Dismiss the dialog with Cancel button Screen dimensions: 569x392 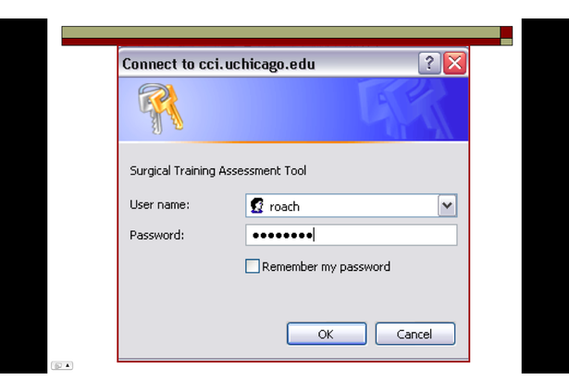(x=415, y=334)
